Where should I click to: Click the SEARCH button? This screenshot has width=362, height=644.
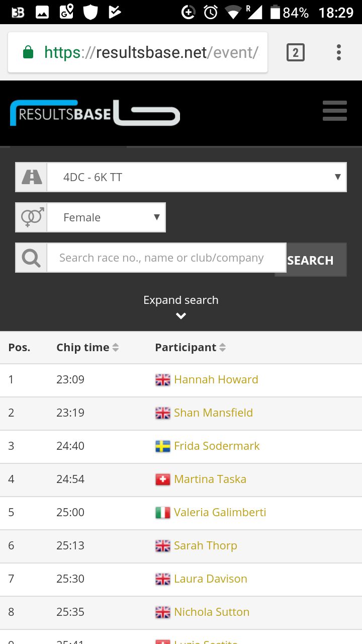click(311, 260)
